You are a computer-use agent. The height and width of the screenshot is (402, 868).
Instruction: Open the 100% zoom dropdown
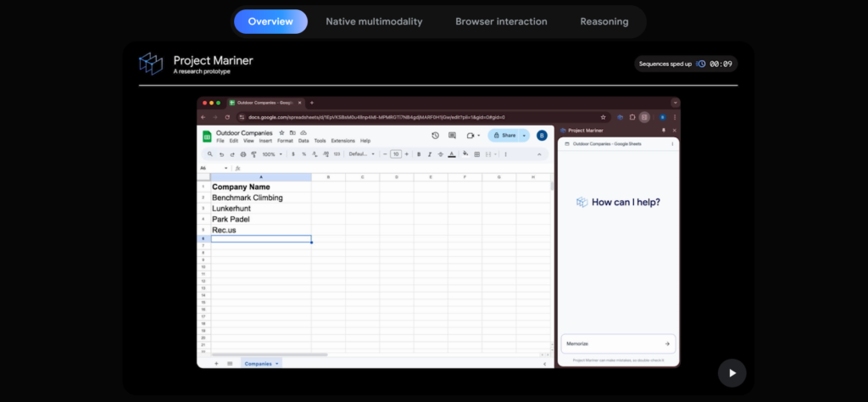[272, 154]
